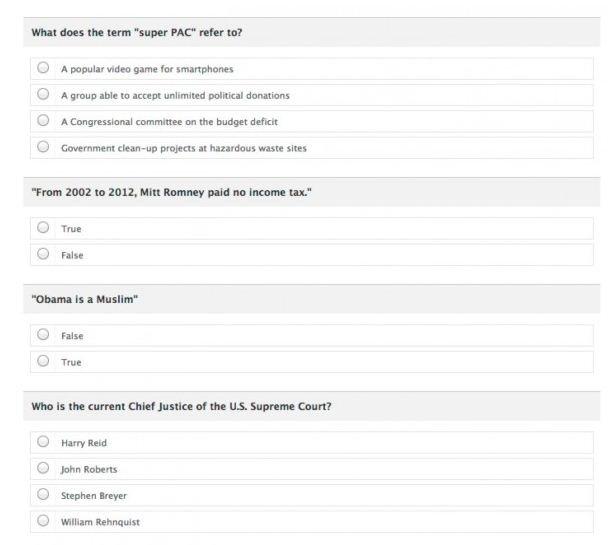This screenshot has height=545, width=616.
Task: Click the 'super PAC' question heading
Action: tap(137, 32)
